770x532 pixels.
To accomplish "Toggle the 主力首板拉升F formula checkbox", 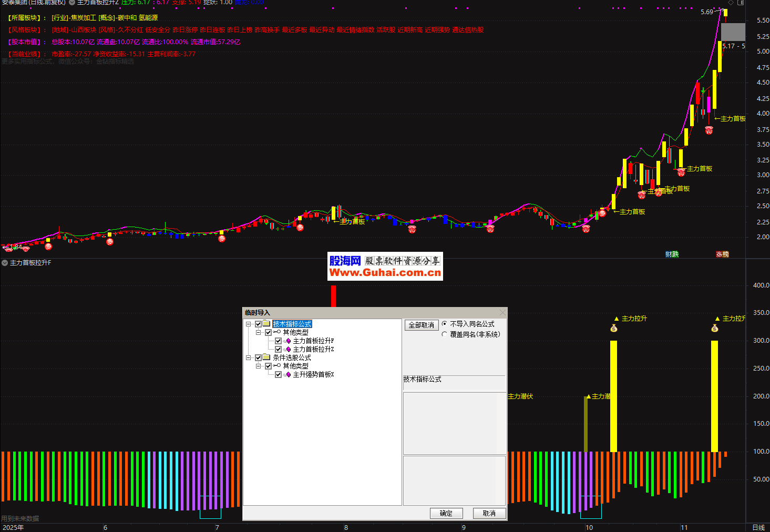I will pos(278,341).
